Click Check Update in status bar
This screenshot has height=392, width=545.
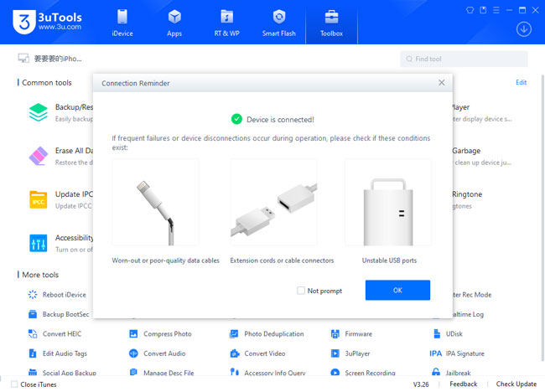point(516,384)
